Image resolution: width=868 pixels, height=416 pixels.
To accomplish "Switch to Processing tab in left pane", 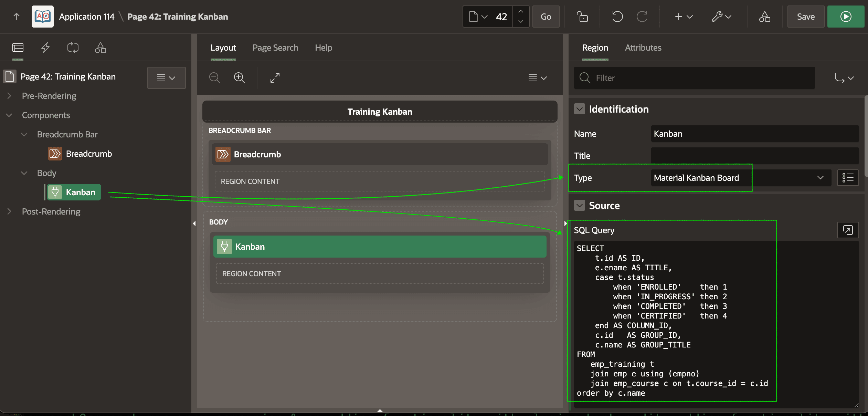I will click(73, 48).
